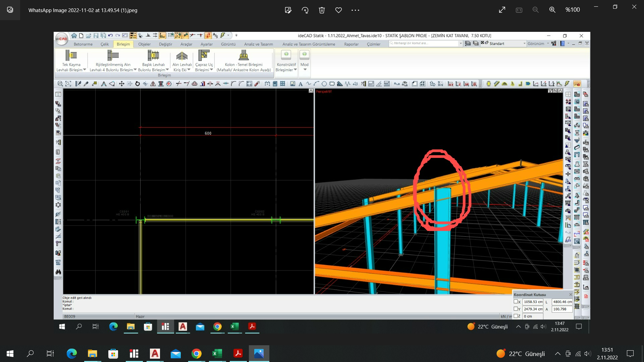Screen dimensions: 644x362
Task: Enter fullscreen with Photos expand arrows icon
Action: (x=502, y=10)
